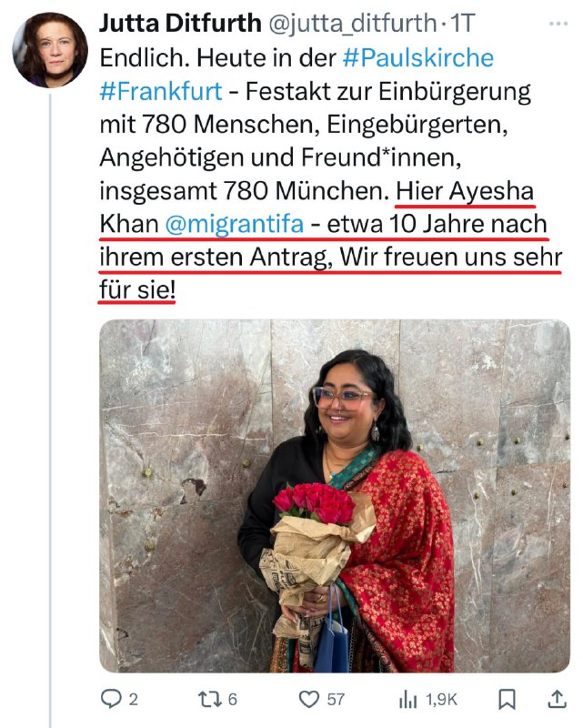
Task: Click the retweet icon showing 6
Action: 209,699
